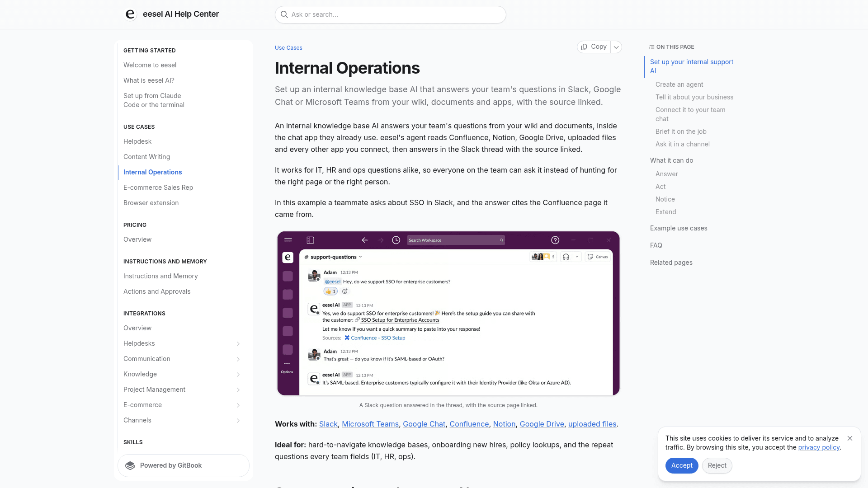Screen dimensions: 868x488
Task: Expand the Helpdesks integrations section
Action: 238,344
